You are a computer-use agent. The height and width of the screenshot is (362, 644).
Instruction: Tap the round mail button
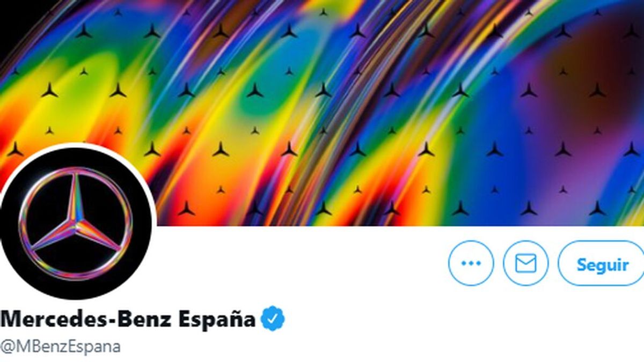coord(526,263)
